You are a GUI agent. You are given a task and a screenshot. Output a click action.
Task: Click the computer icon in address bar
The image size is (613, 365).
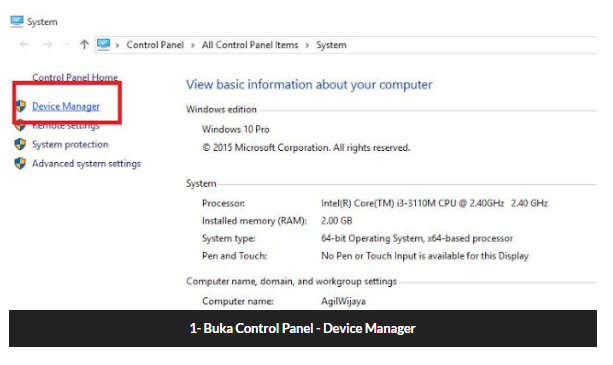(x=104, y=45)
